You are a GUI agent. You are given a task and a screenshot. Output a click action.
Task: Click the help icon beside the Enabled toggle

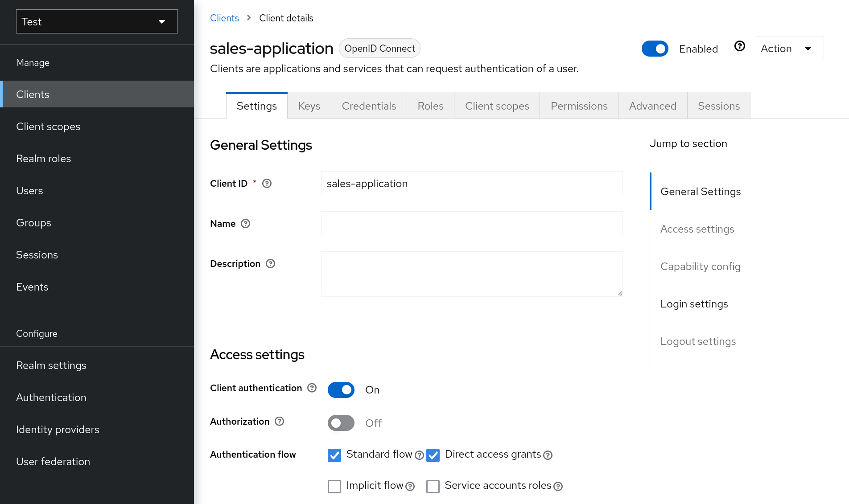point(739,46)
